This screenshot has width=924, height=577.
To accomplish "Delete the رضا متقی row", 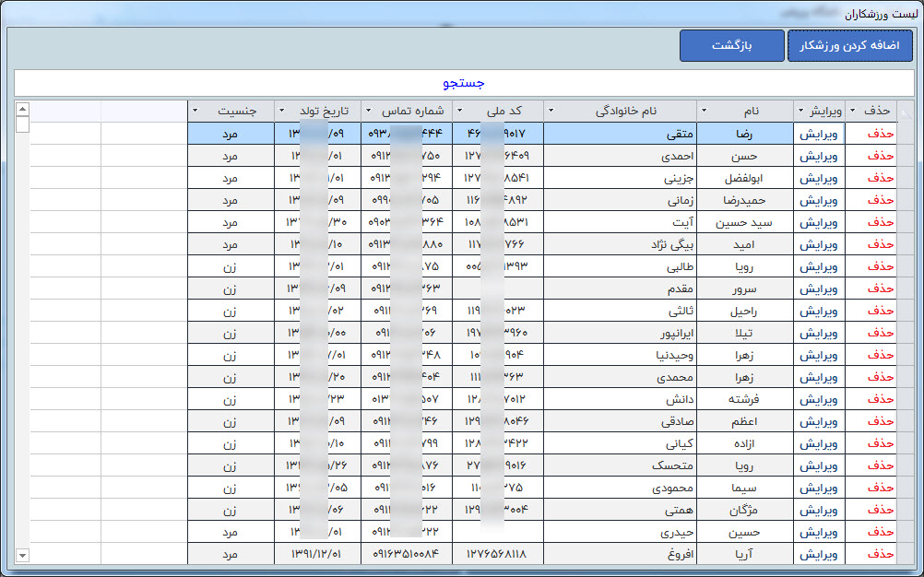I will (881, 134).
